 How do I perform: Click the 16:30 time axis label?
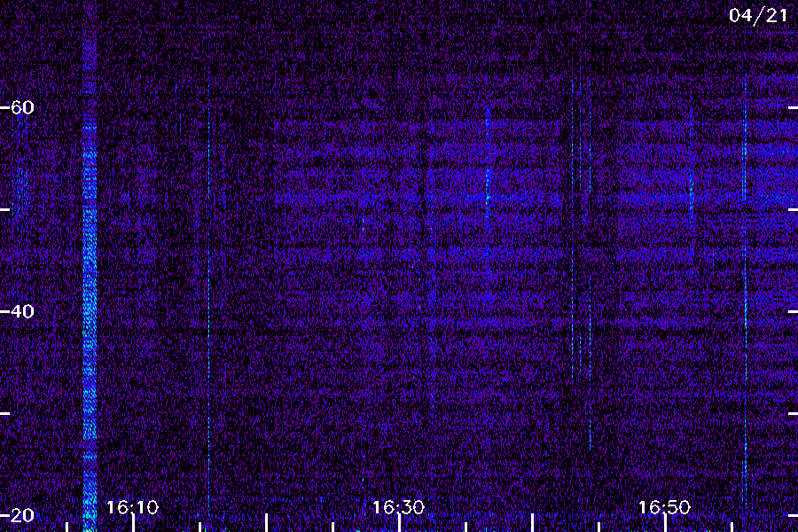(x=398, y=507)
